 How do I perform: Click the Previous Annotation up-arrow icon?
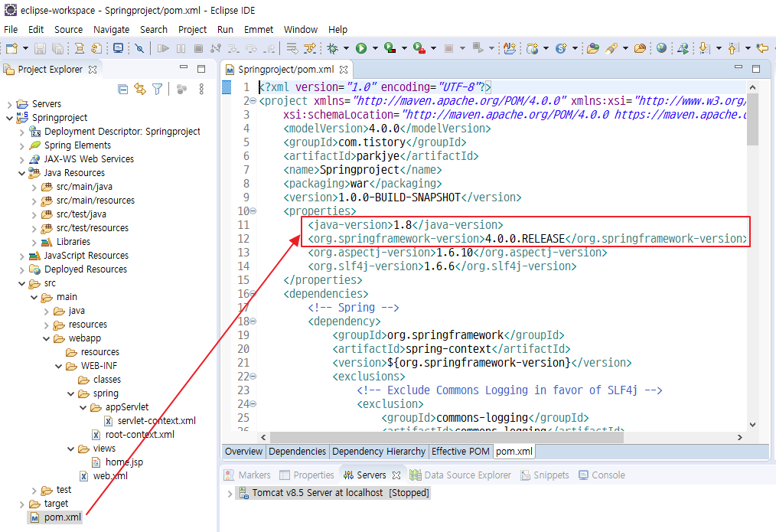pos(734,48)
